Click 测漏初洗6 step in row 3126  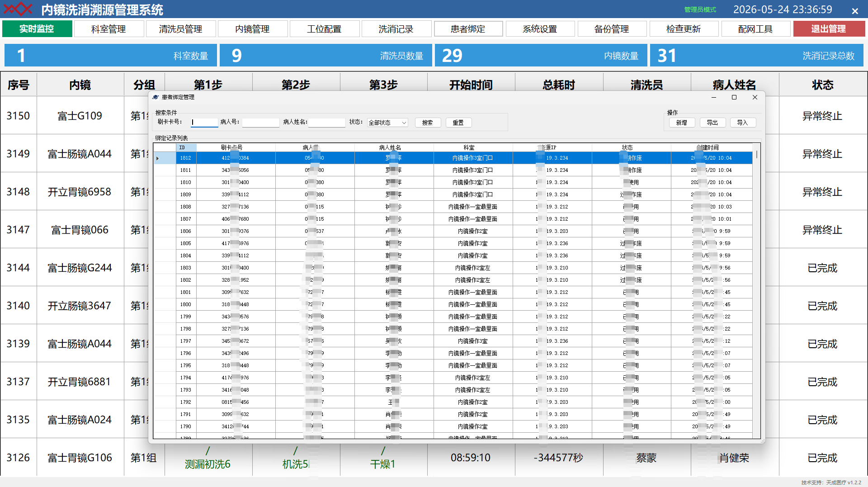coord(208,464)
